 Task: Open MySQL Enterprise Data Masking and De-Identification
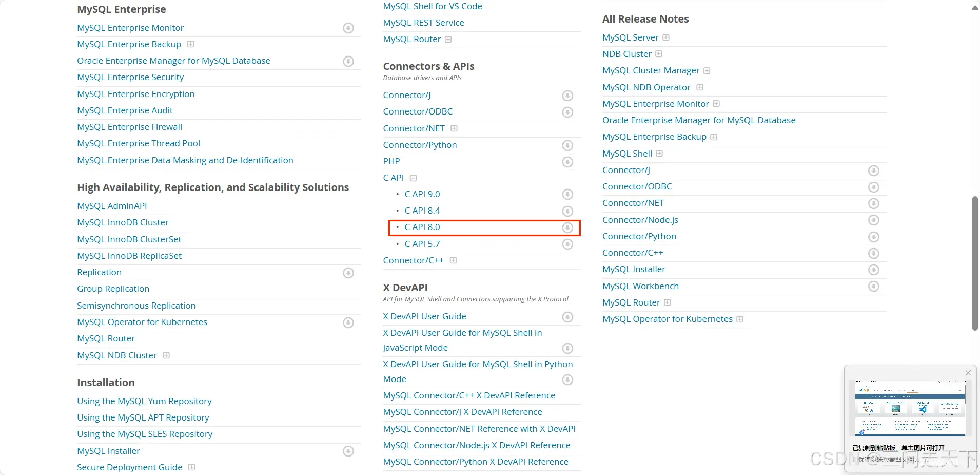click(x=185, y=160)
